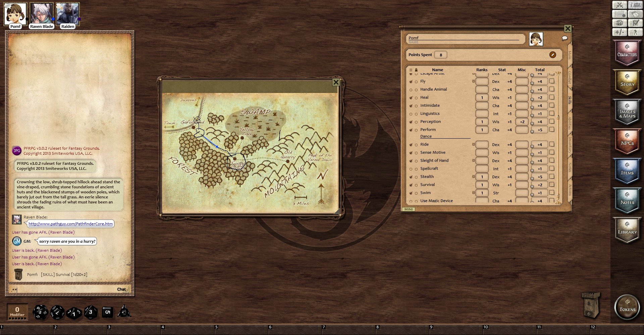
Task: Toggle class skill checkbox for Handle Animal
Action: pos(411,90)
